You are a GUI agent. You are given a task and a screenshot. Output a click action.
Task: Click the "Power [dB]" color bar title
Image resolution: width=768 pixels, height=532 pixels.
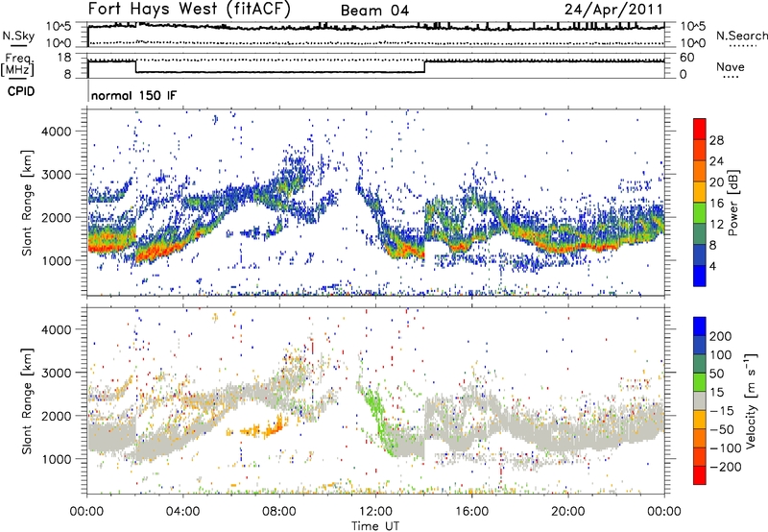733,203
